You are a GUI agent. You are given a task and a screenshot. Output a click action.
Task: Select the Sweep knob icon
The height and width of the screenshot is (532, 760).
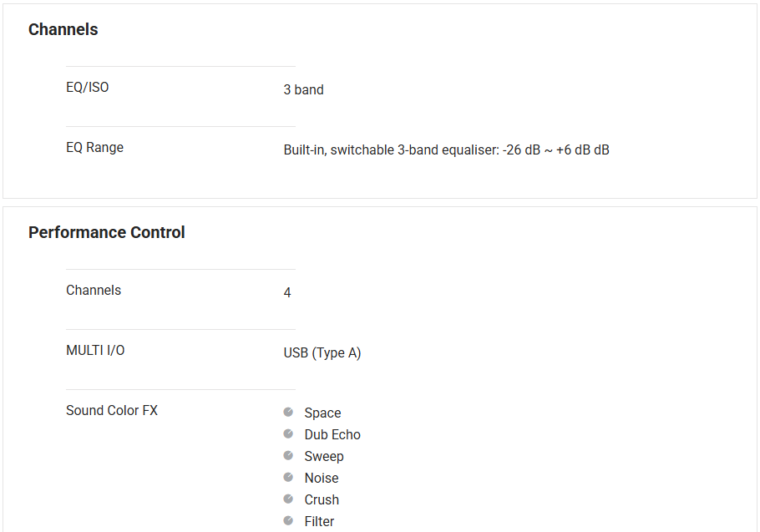(x=288, y=456)
